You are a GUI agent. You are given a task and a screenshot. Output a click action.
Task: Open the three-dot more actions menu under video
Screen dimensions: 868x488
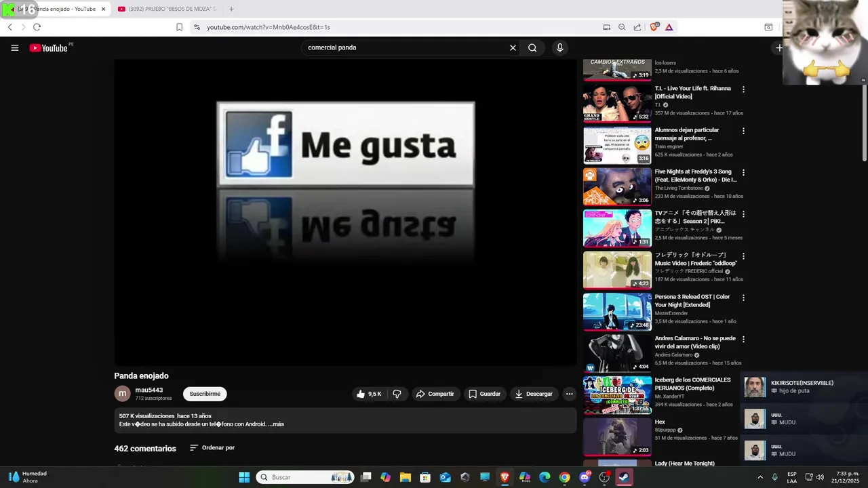[x=569, y=394]
